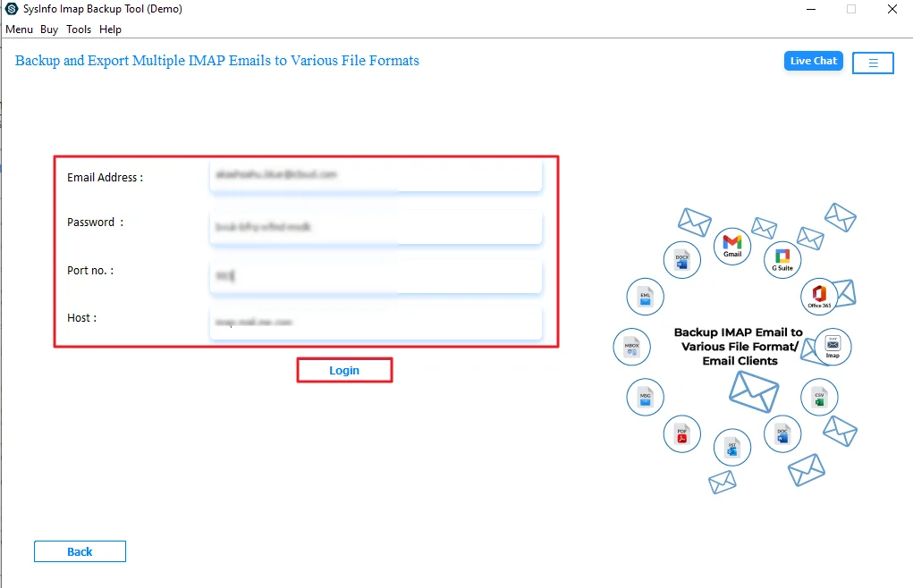Select the PST format icon
Viewport: 913px width, 588px height.
click(731, 448)
